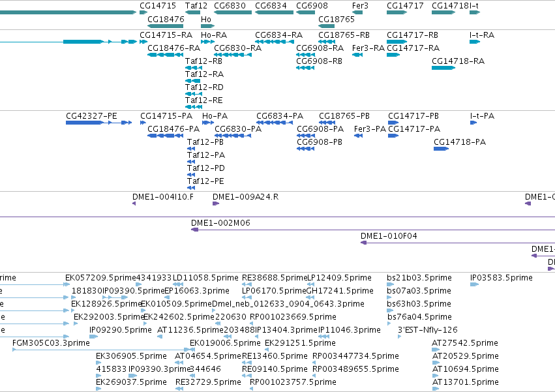Image resolution: width=555 pixels, height=392 pixels.
Task: Select the CG18765-PB protein label
Action: (344, 116)
